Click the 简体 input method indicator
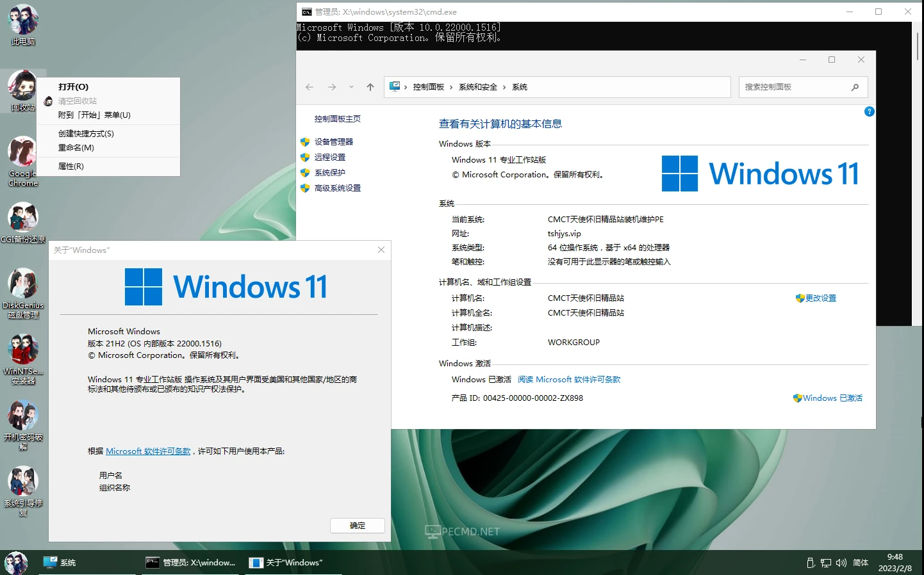This screenshot has height=575, width=924. pos(861,563)
